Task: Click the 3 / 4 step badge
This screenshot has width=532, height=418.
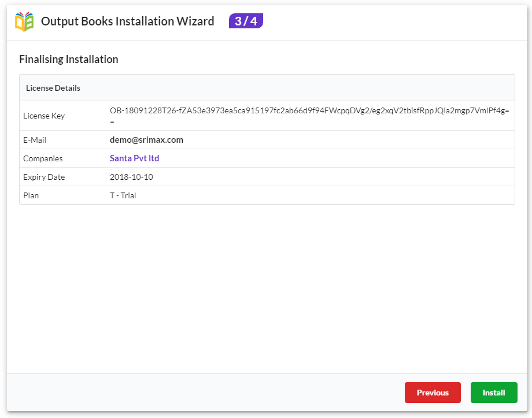Action: (246, 21)
